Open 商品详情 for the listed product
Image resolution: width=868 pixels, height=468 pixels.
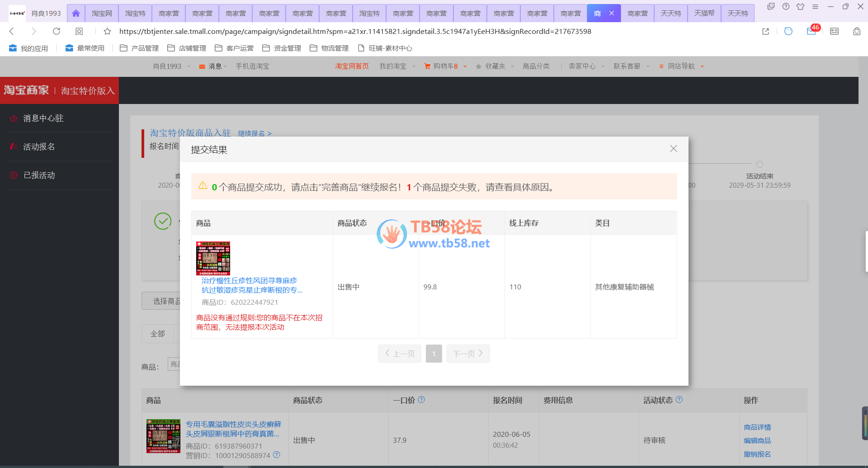[757, 427]
